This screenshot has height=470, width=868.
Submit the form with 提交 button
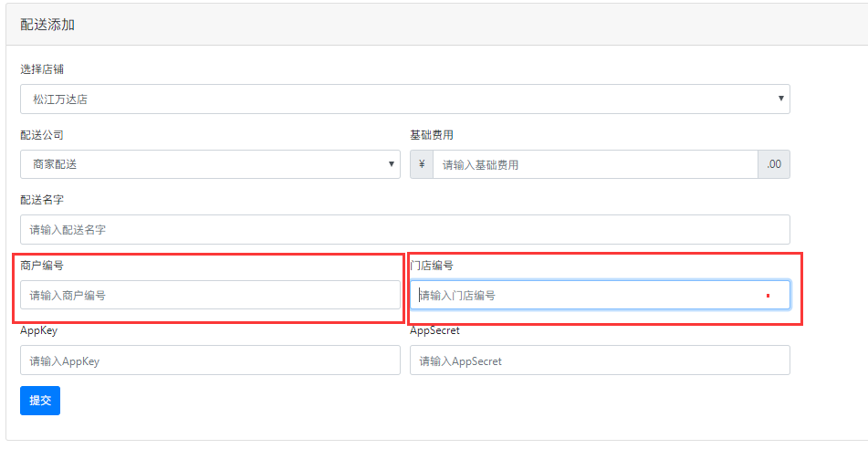pyautogui.click(x=40, y=401)
